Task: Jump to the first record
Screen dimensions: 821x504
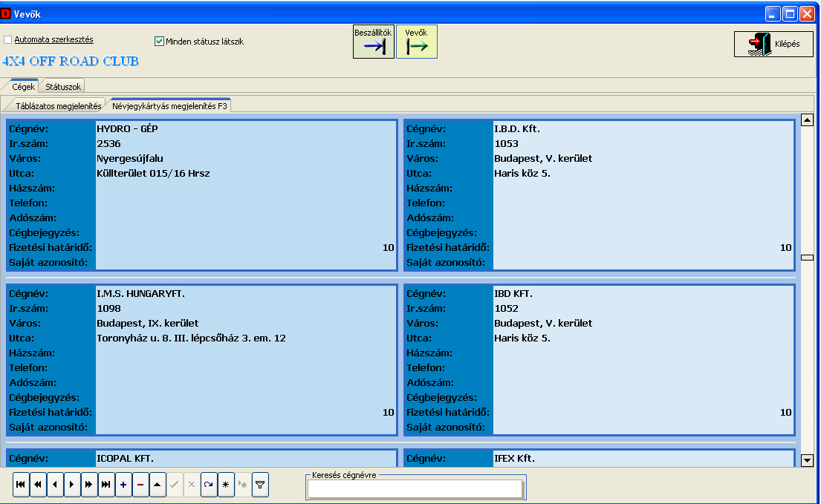Action: click(x=20, y=485)
